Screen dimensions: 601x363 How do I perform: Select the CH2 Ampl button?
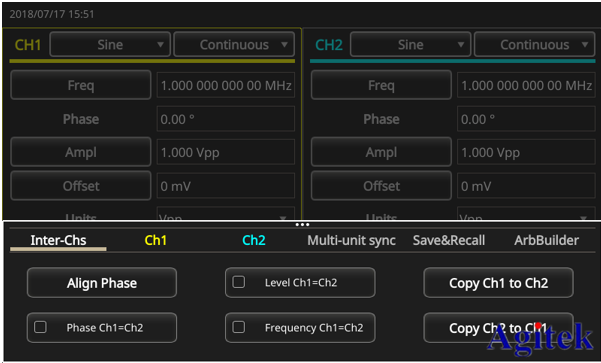[x=381, y=152]
